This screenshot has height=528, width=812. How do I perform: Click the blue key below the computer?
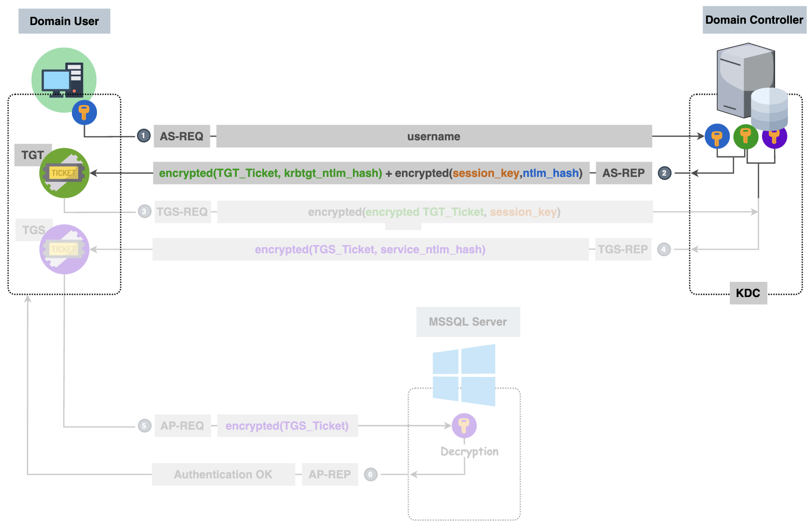click(84, 113)
